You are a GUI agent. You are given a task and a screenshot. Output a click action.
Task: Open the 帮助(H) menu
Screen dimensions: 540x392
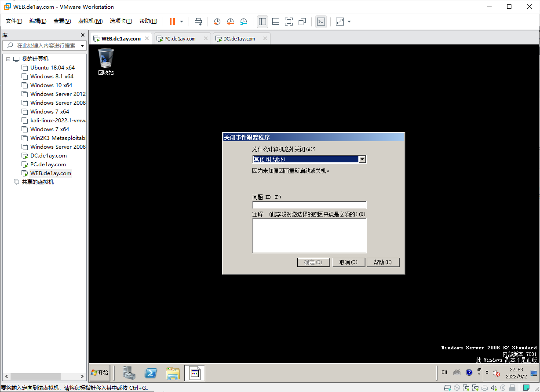(x=148, y=21)
